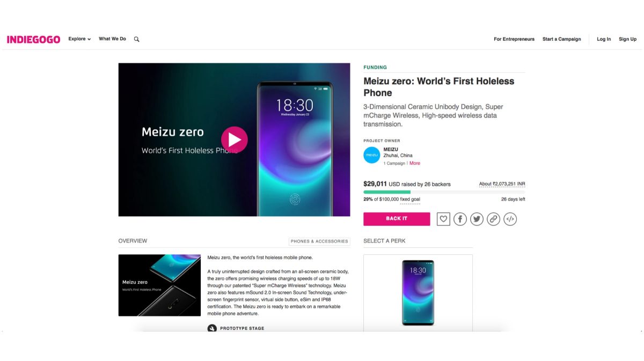Open the search magnifier icon

tap(136, 39)
